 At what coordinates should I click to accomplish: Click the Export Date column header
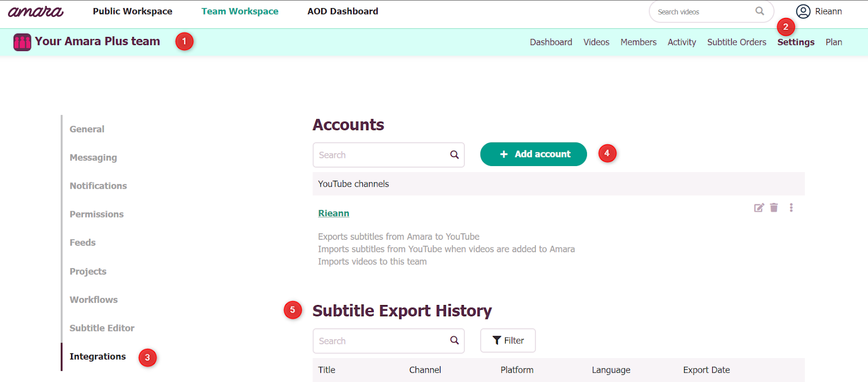coord(706,370)
